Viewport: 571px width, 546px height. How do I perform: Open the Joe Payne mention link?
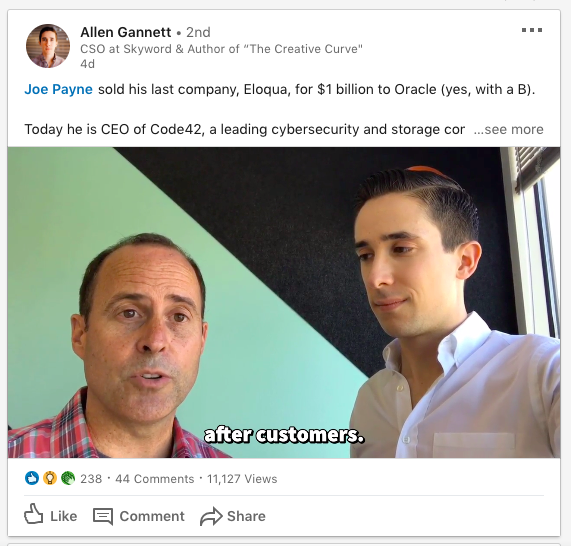tap(58, 89)
